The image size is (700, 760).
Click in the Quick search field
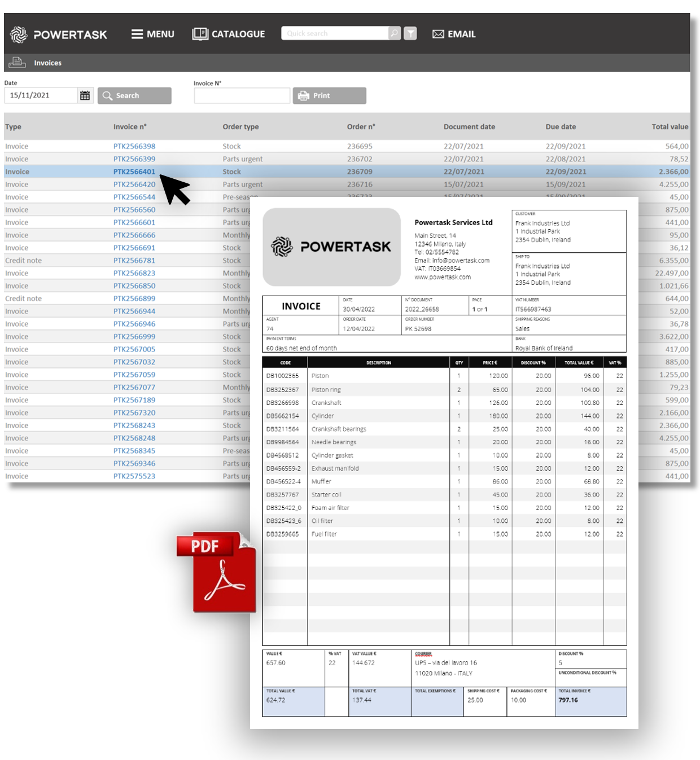point(334,33)
